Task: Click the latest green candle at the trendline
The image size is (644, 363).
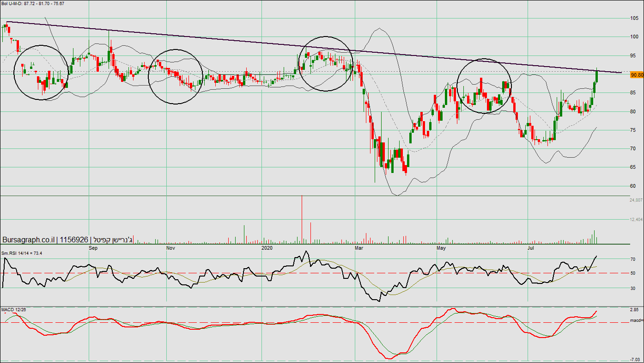Action: (x=596, y=75)
